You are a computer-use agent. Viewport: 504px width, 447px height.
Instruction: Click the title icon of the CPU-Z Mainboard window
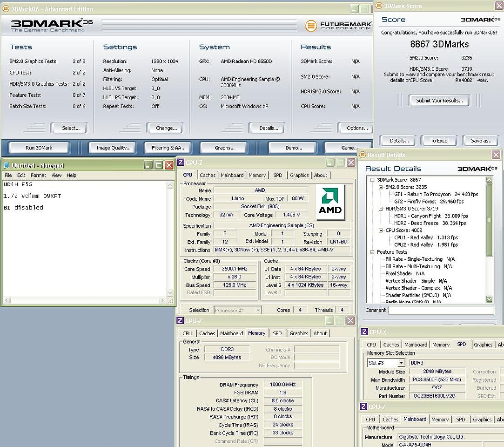[363, 406]
